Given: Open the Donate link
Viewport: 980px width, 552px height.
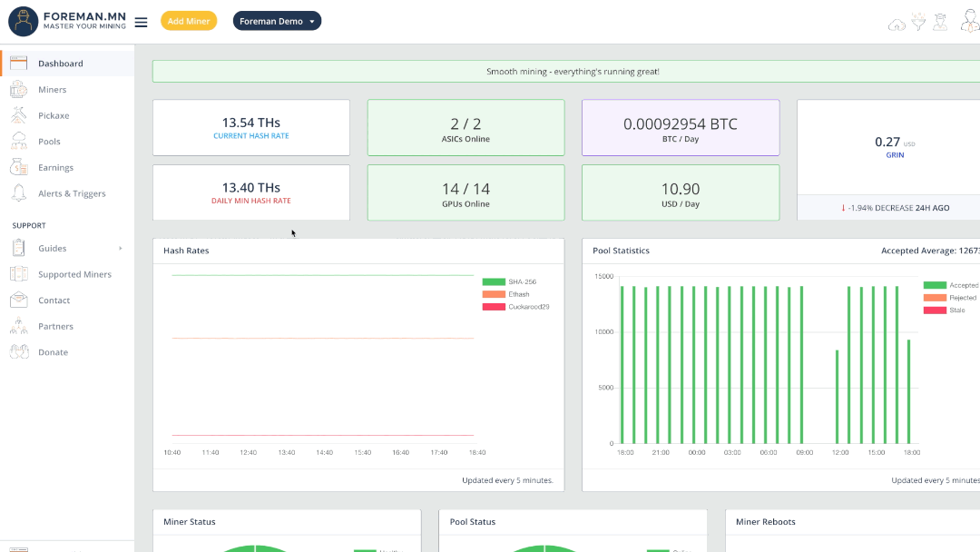Looking at the screenshot, I should (x=54, y=352).
